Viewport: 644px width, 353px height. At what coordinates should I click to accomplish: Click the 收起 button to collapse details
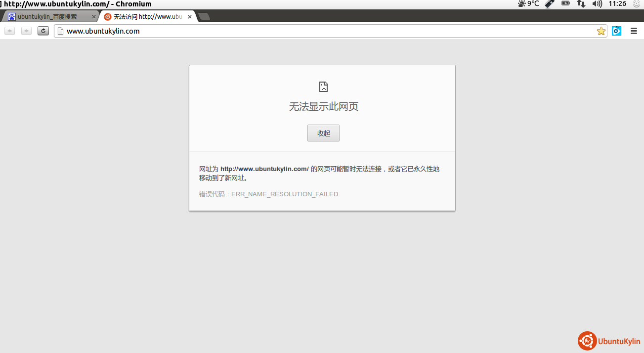323,133
